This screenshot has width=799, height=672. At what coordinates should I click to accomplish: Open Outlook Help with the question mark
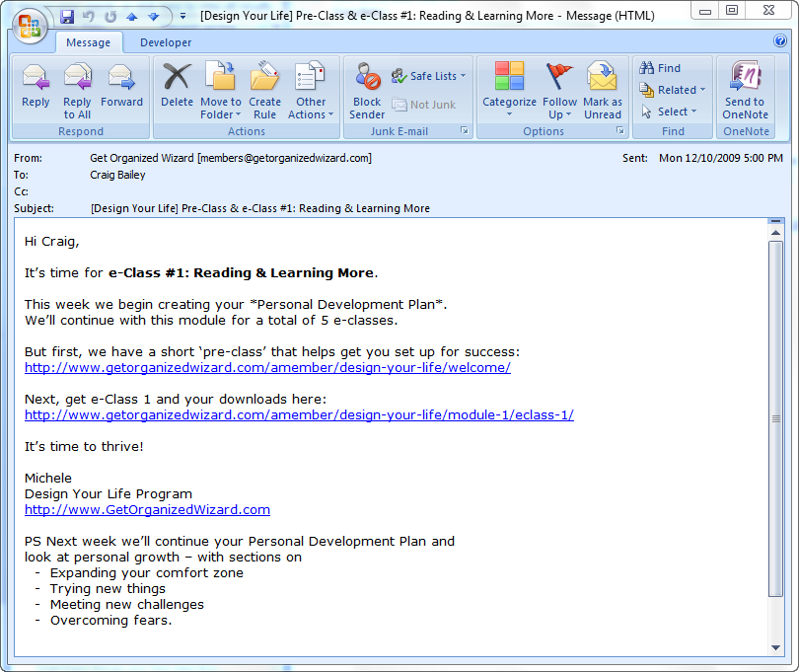tap(779, 40)
